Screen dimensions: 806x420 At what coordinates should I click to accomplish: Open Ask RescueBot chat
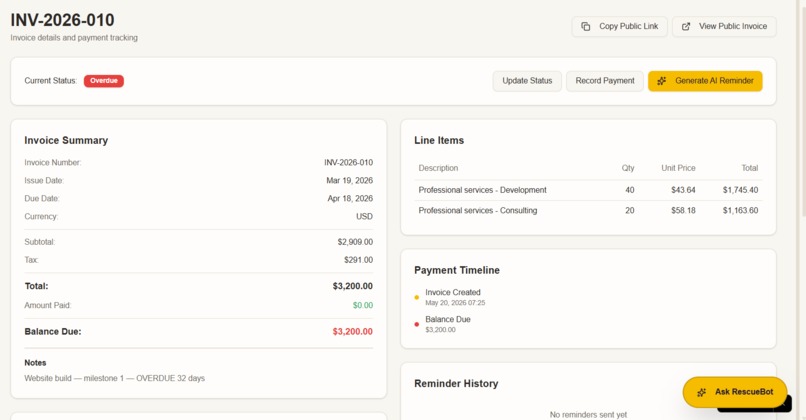(x=735, y=392)
